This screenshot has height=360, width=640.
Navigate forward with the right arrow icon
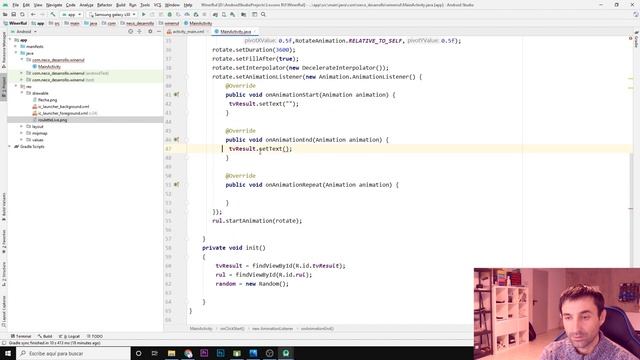pos(42,14)
